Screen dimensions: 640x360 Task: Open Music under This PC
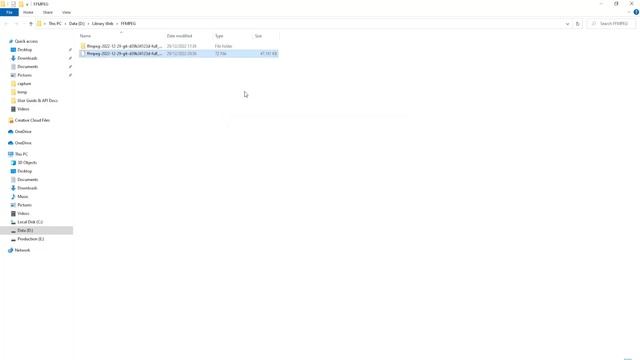coord(23,197)
